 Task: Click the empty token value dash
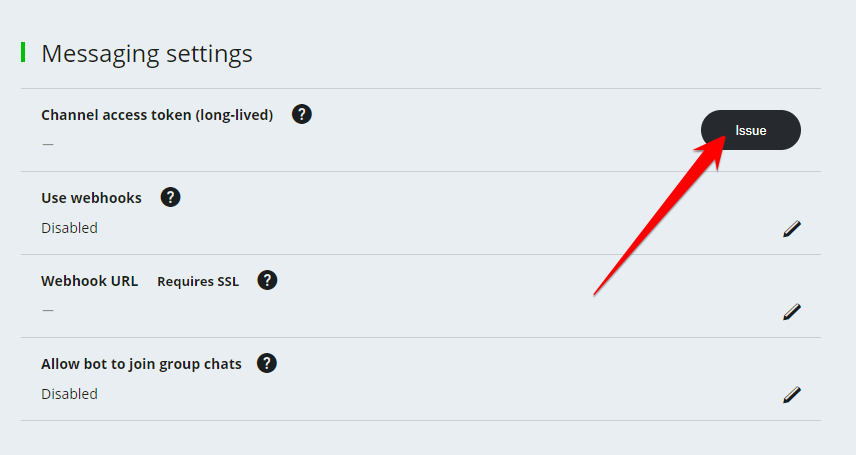pos(47,144)
